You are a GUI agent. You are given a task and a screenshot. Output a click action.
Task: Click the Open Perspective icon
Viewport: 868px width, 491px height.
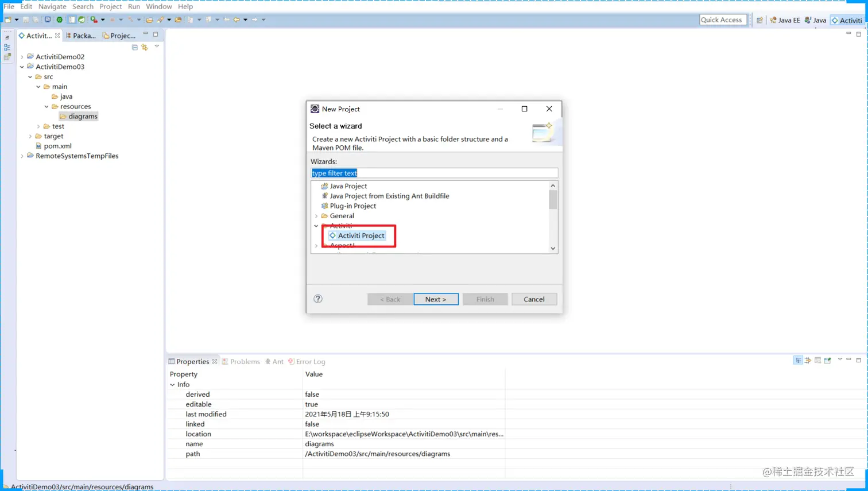[x=759, y=20]
